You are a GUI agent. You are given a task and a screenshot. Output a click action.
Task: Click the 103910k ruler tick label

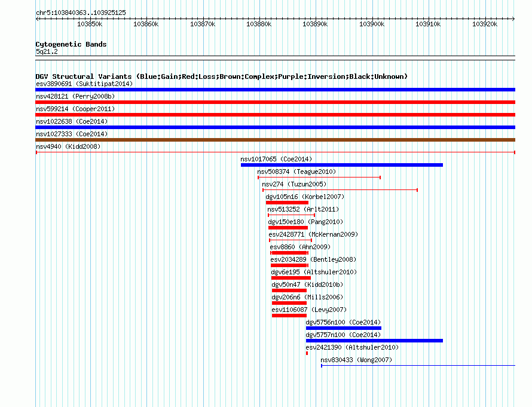(429, 24)
